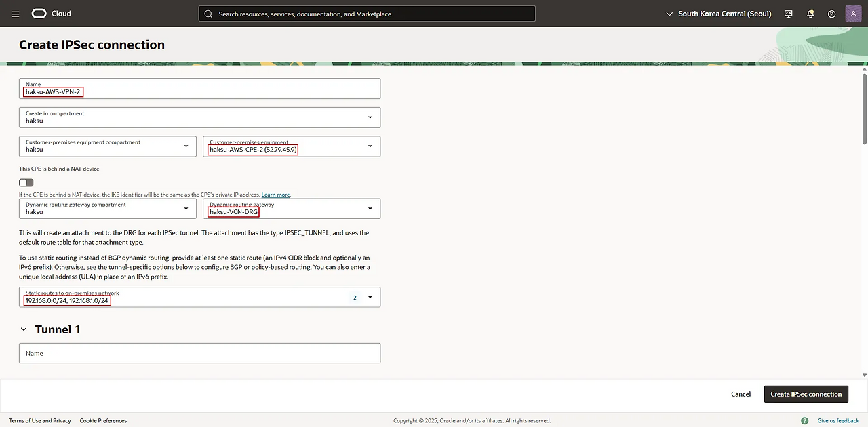This screenshot has width=868, height=427.
Task: Open Dynamic routing gateway compartment dropdown
Action: pos(186,208)
